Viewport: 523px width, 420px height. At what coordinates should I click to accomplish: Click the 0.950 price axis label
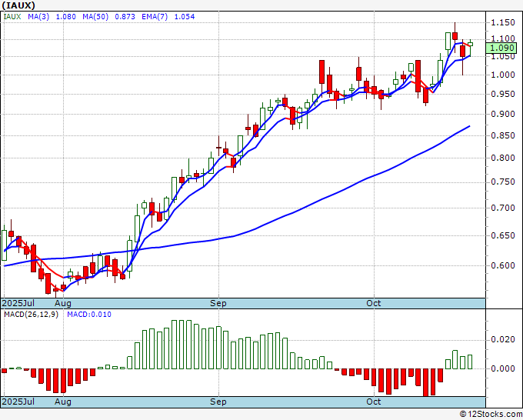tap(503, 94)
